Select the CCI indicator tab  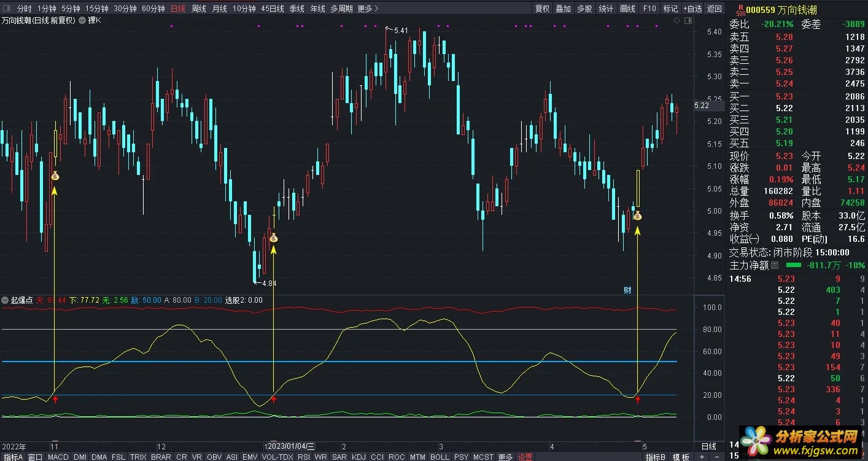tap(378, 457)
